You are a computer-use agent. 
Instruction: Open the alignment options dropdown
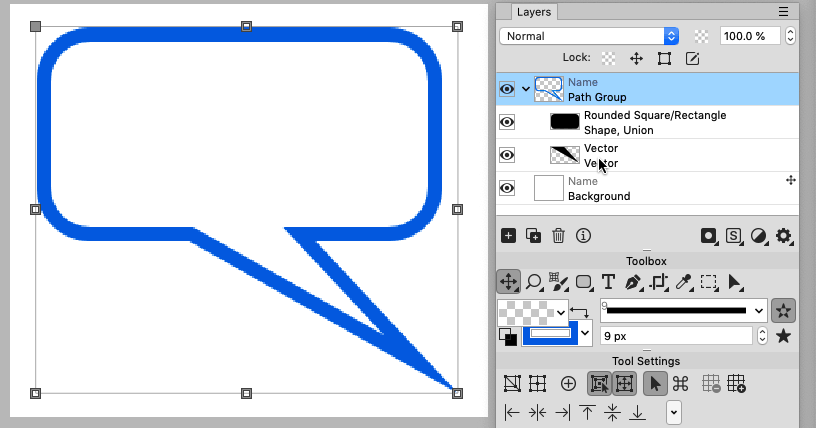pos(673,413)
